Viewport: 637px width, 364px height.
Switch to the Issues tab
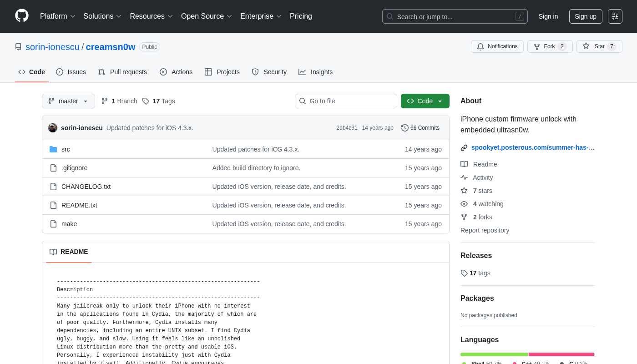click(71, 72)
